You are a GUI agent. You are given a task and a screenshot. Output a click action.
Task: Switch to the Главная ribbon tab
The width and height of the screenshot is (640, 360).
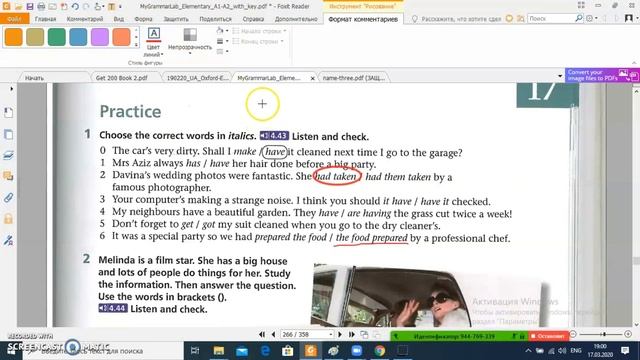45,19
